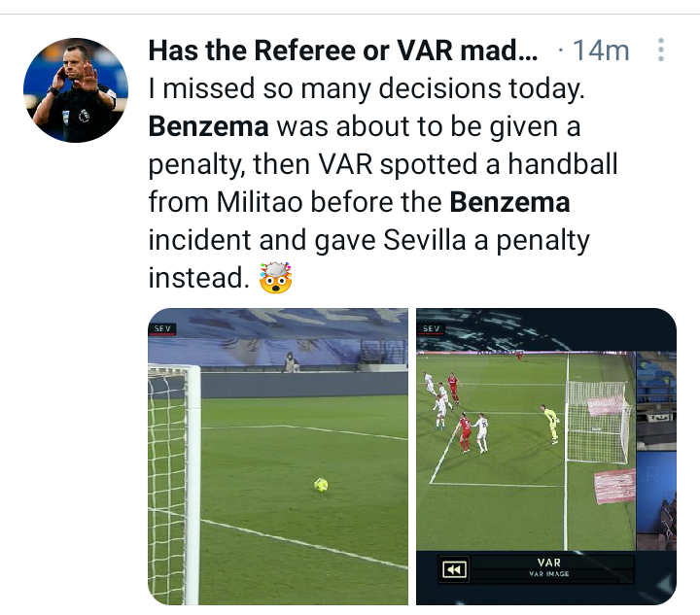Tap the exploding head emoji
Viewport: 700px width, 615px height.
(275, 278)
